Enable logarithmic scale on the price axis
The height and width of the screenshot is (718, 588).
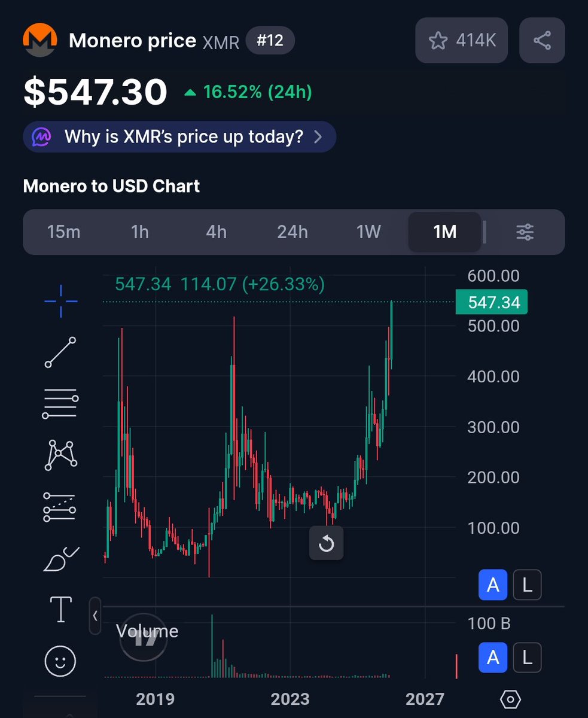click(527, 585)
